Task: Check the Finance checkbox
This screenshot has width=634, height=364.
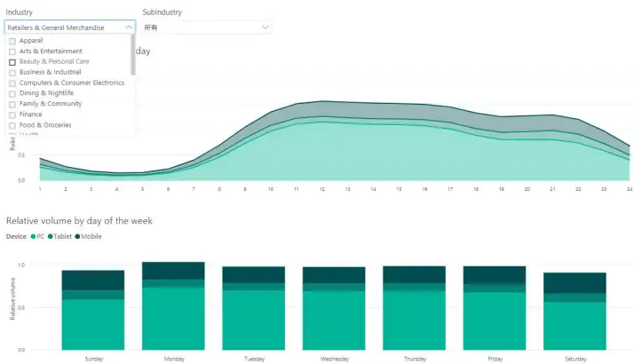Action: [x=12, y=115]
